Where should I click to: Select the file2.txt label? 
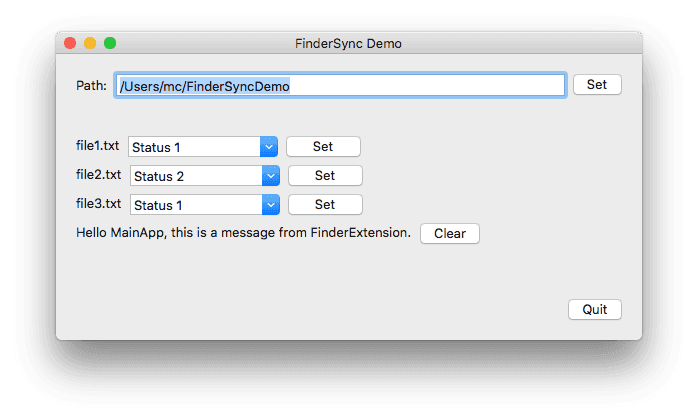(x=98, y=175)
